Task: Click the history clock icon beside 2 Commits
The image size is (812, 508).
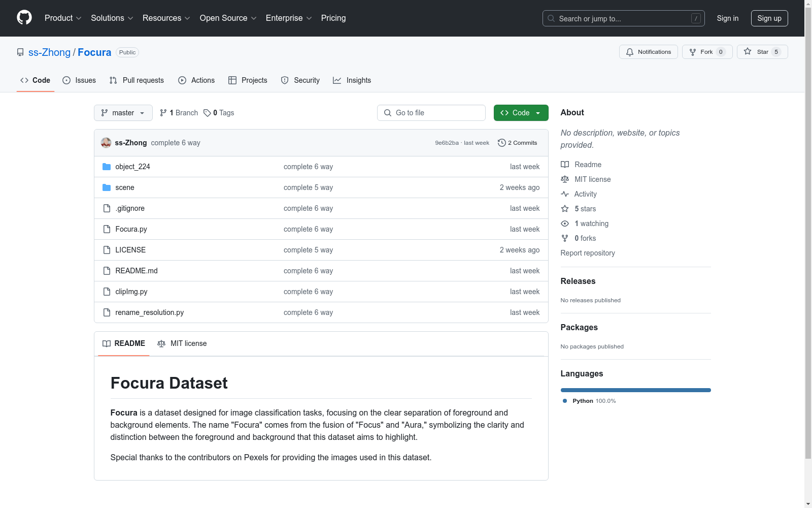Action: click(x=502, y=143)
